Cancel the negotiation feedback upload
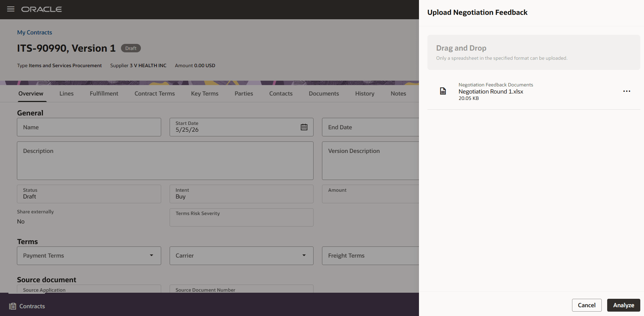 [x=587, y=305]
